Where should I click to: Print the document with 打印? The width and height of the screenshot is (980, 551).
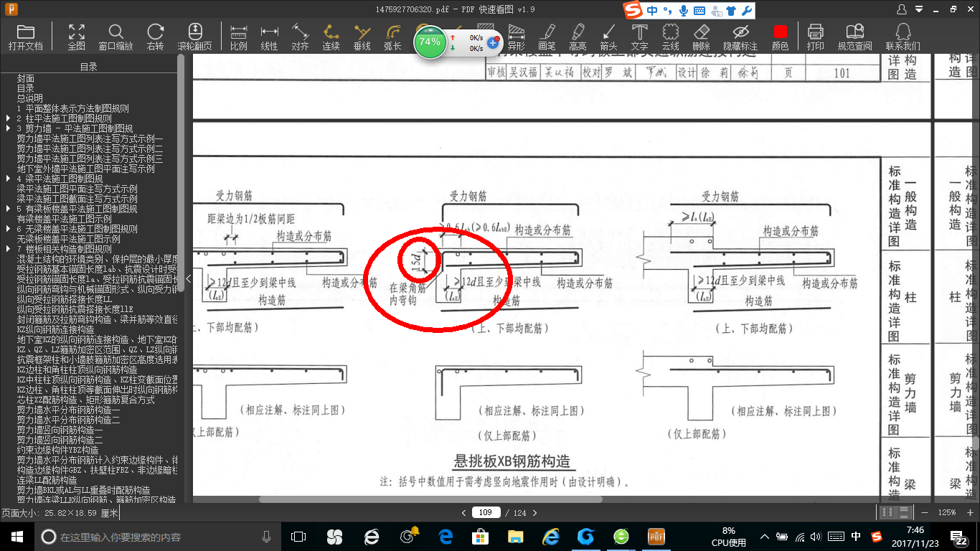click(816, 37)
